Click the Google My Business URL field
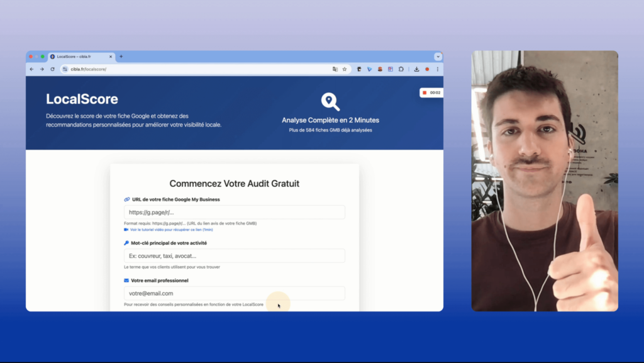The image size is (644, 363). (234, 213)
